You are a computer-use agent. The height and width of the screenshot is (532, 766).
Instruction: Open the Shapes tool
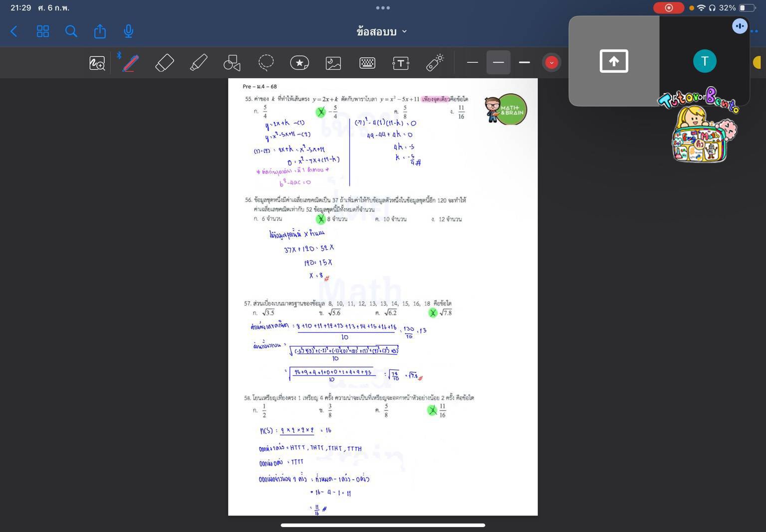[232, 62]
